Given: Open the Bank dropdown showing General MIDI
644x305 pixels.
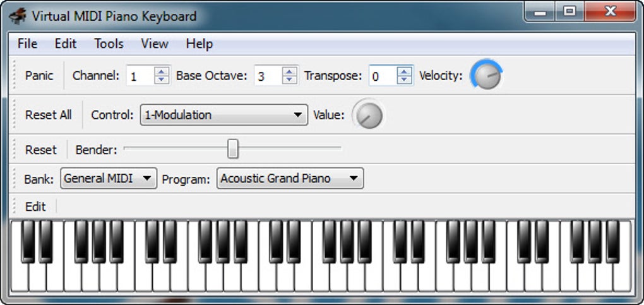Looking at the screenshot, I should [x=109, y=178].
